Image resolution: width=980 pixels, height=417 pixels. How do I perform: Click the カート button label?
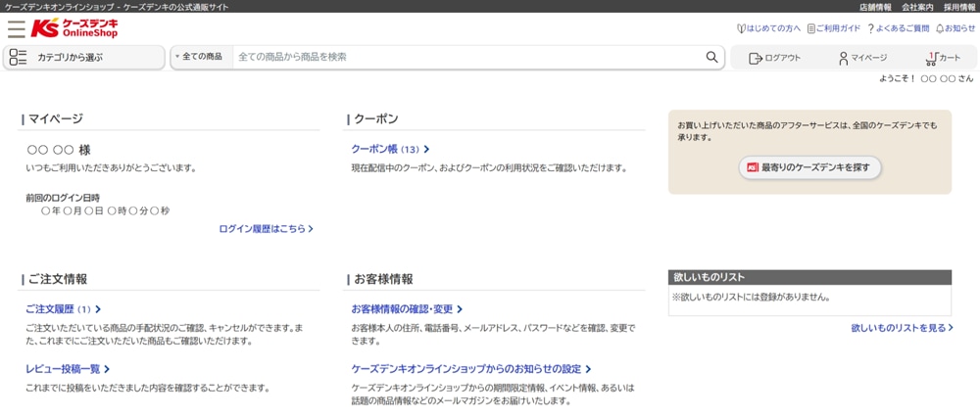(950, 58)
